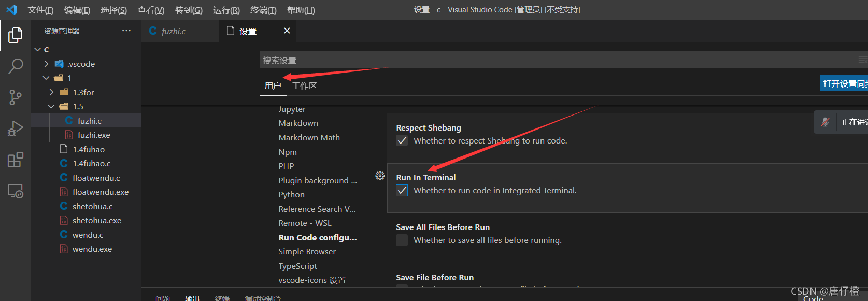Image resolution: width=868 pixels, height=301 pixels.
Task: Open the 查看(V) menu
Action: pos(151,10)
